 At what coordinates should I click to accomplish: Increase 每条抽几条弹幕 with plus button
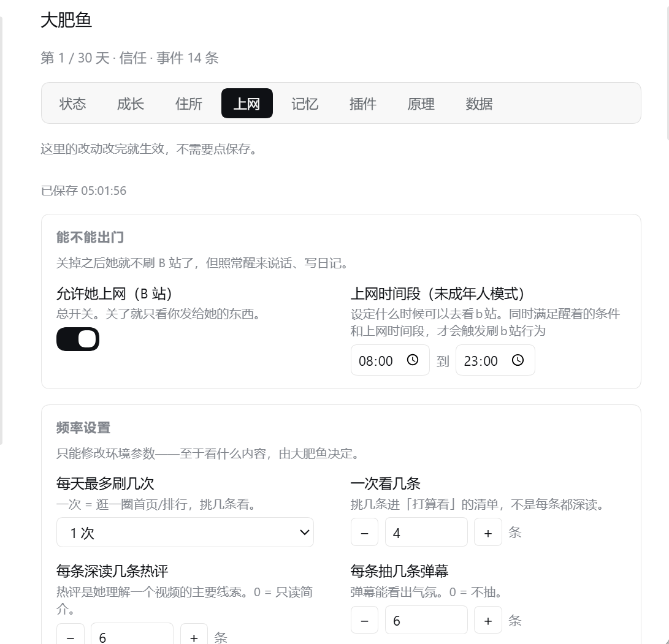(487, 620)
